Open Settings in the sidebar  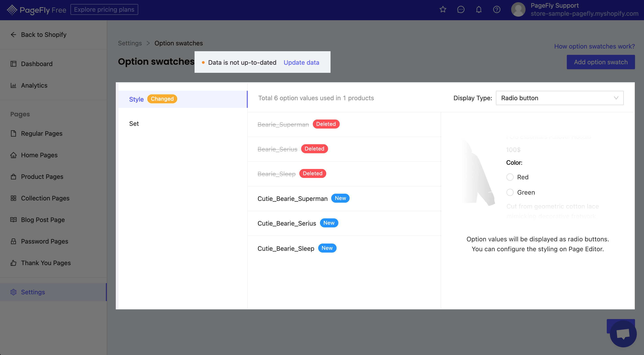click(x=53, y=292)
